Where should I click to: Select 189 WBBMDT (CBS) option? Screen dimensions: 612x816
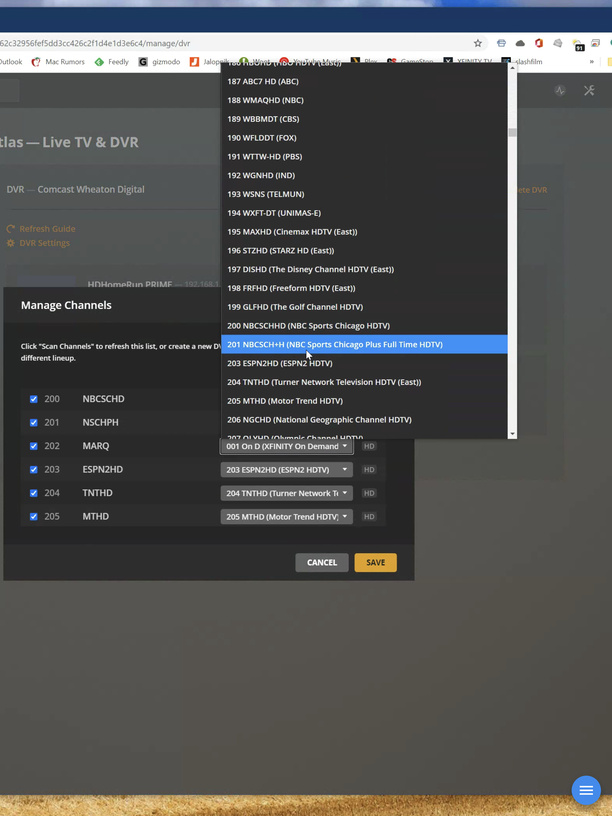tap(364, 119)
